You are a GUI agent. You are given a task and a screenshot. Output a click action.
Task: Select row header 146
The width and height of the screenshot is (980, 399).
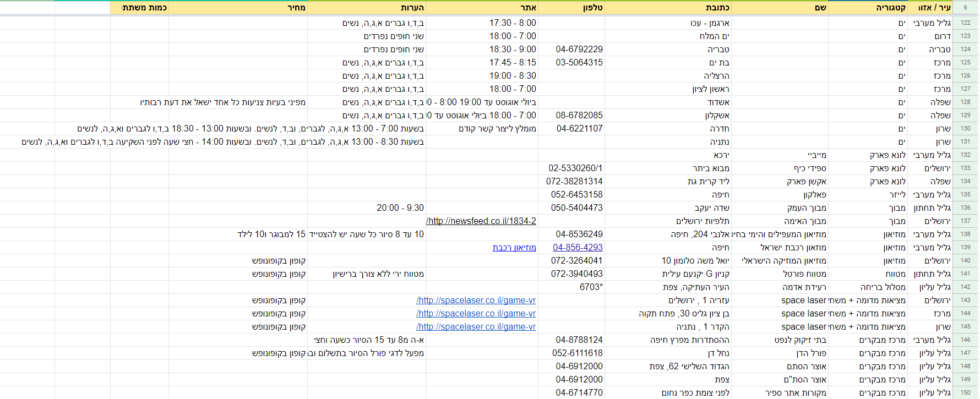[x=965, y=340]
